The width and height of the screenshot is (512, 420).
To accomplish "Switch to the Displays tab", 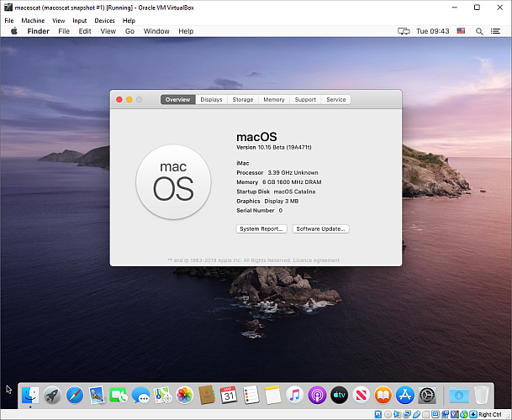I will pyautogui.click(x=211, y=99).
